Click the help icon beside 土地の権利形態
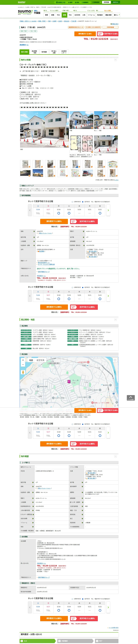The height and width of the screenshot is (644, 138). [33, 510]
